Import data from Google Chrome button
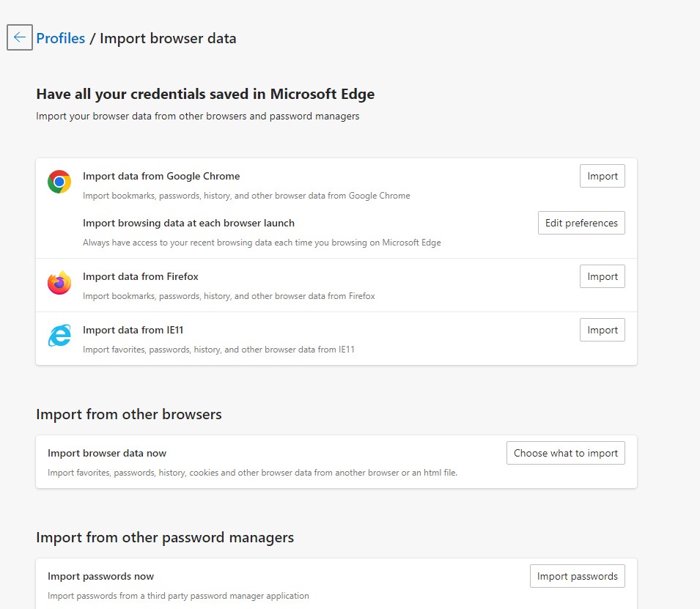The height and width of the screenshot is (609, 700). tap(603, 176)
